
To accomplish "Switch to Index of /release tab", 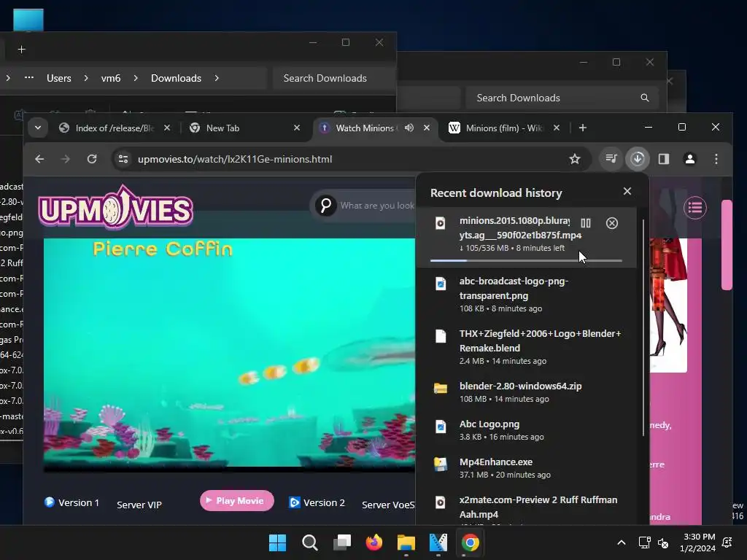I will coord(115,128).
